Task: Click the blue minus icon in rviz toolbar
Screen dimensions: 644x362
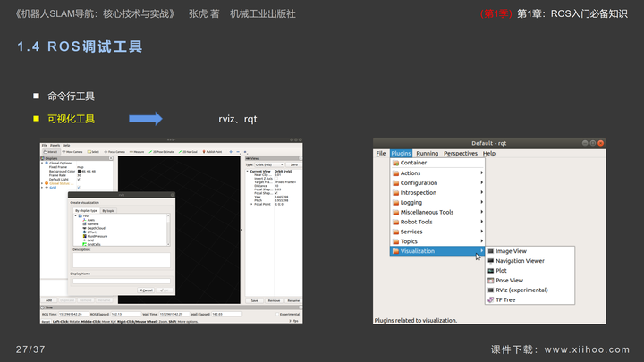Action: click(238, 152)
